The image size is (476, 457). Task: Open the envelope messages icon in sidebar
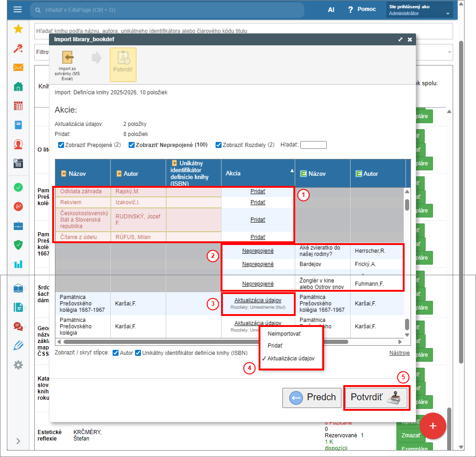(18, 67)
